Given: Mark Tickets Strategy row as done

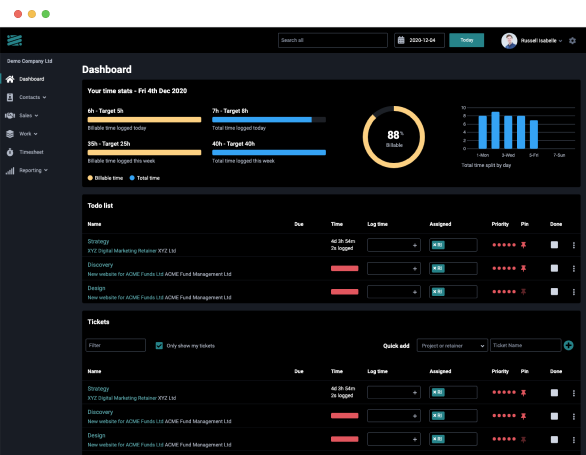Looking at the screenshot, I should click(554, 393).
